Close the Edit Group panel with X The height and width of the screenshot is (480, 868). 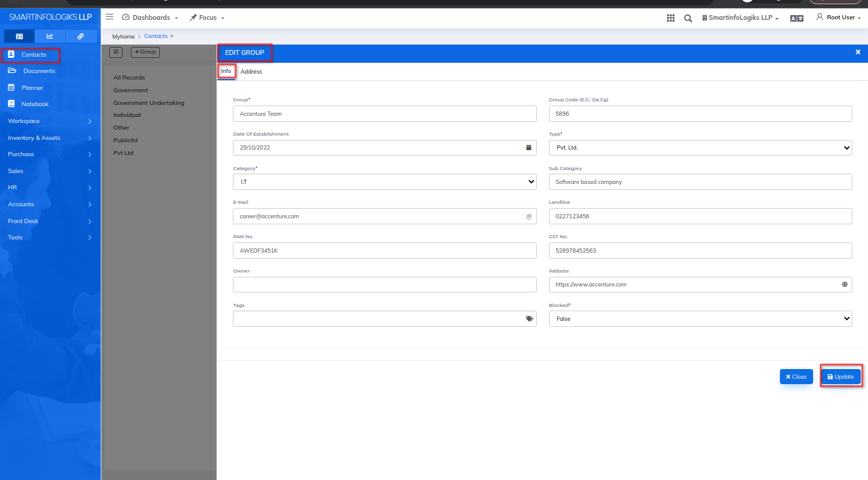click(858, 52)
